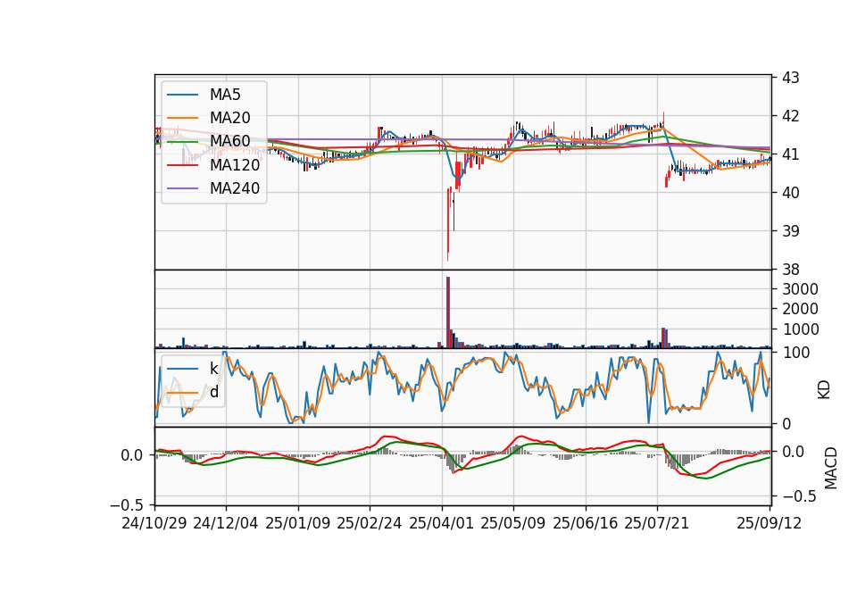Screen dimensions: 857x616
Task: Click the orange MA20 legend line sample
Action: 182,118
